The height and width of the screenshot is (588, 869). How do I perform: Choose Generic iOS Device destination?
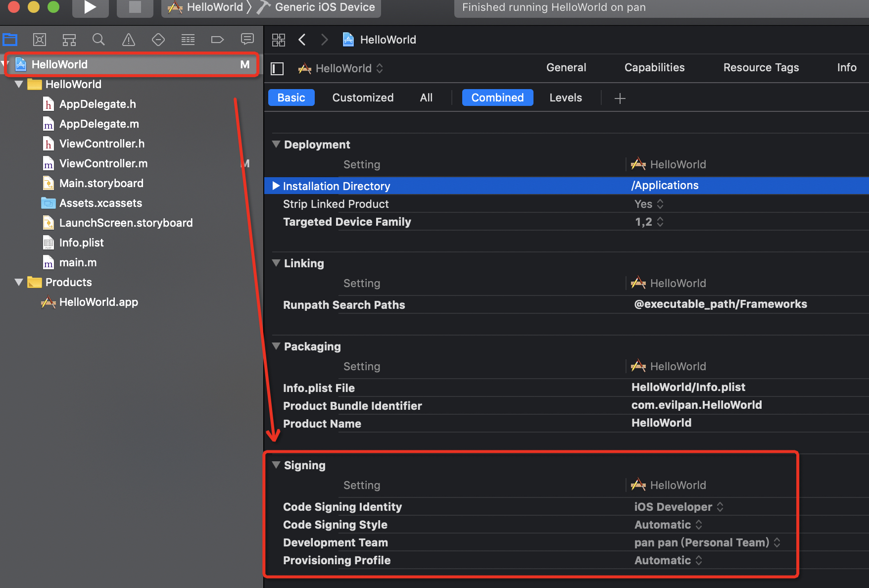(x=318, y=7)
